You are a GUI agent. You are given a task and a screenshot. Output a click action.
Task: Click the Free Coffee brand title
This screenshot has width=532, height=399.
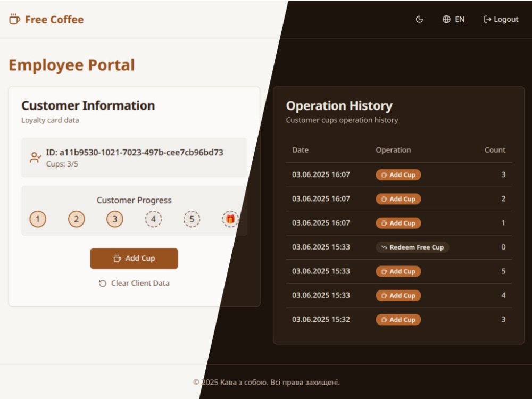(x=54, y=20)
